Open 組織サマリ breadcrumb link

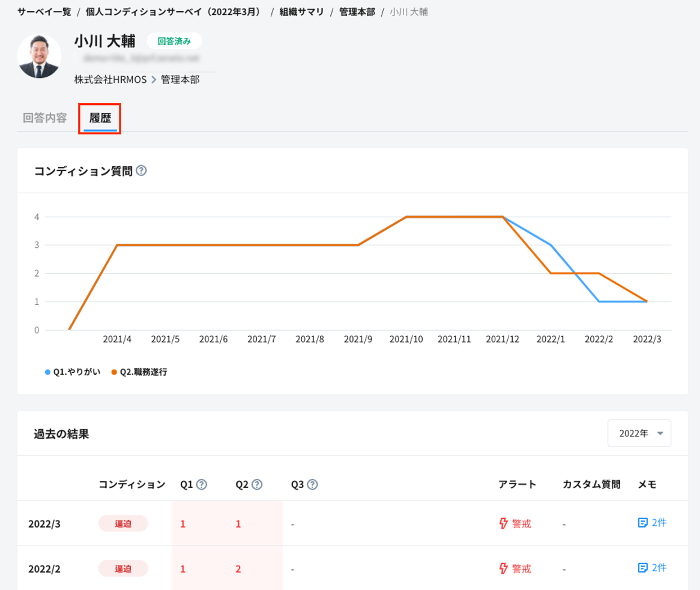(301, 12)
